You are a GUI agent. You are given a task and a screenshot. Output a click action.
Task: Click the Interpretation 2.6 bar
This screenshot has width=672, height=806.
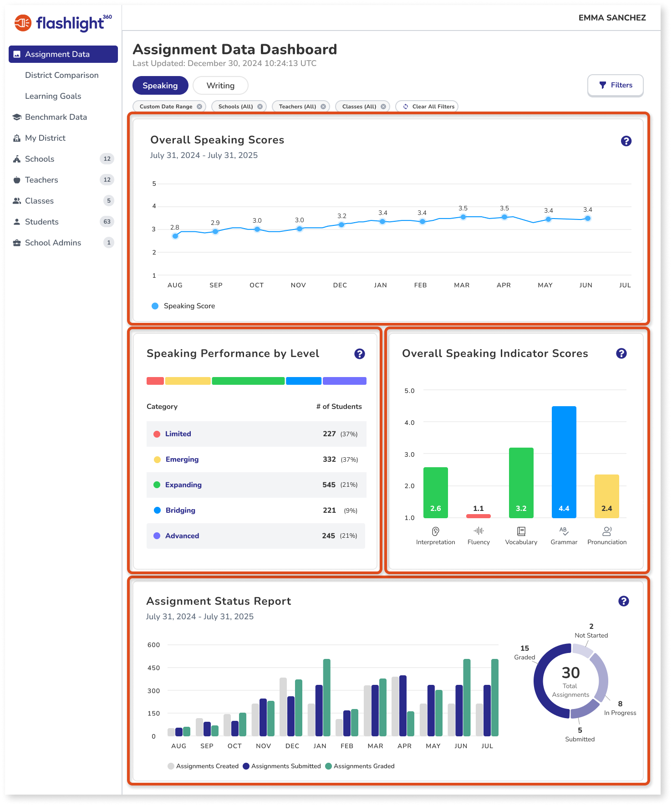point(436,493)
